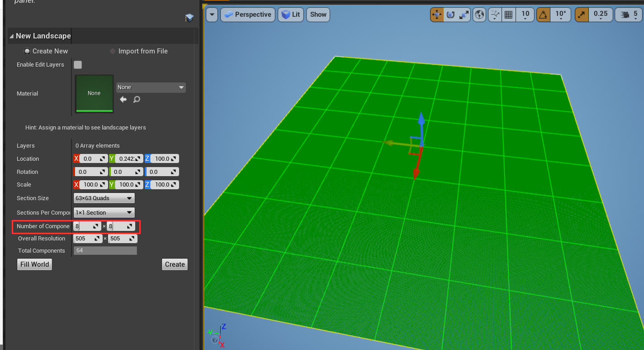Edit the Rotation X field
Viewport: 644px width, 350px height.
coord(91,172)
